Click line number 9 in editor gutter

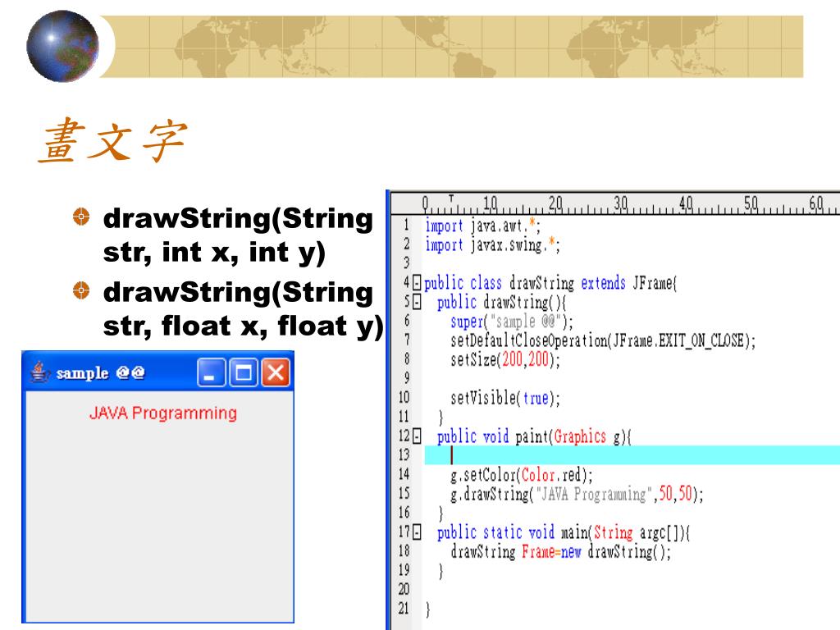coord(407,378)
